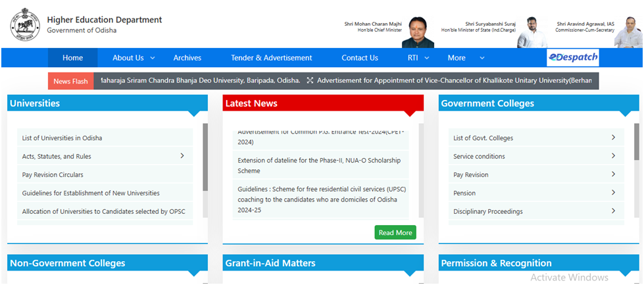Image resolution: width=644 pixels, height=285 pixels.
Task: Click the Latest News section header
Action: 323,103
